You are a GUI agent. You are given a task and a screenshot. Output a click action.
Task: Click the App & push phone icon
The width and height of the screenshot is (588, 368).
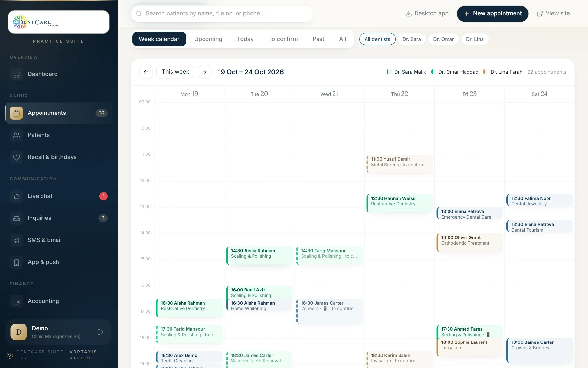[16, 262]
